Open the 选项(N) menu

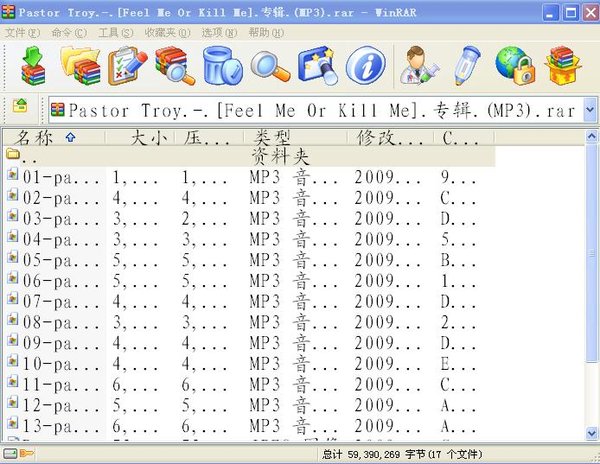click(219, 33)
